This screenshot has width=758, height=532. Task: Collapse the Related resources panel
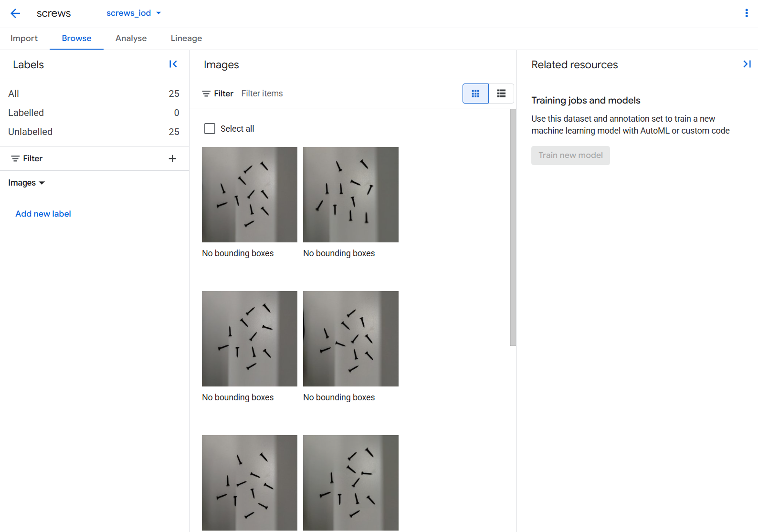point(747,64)
